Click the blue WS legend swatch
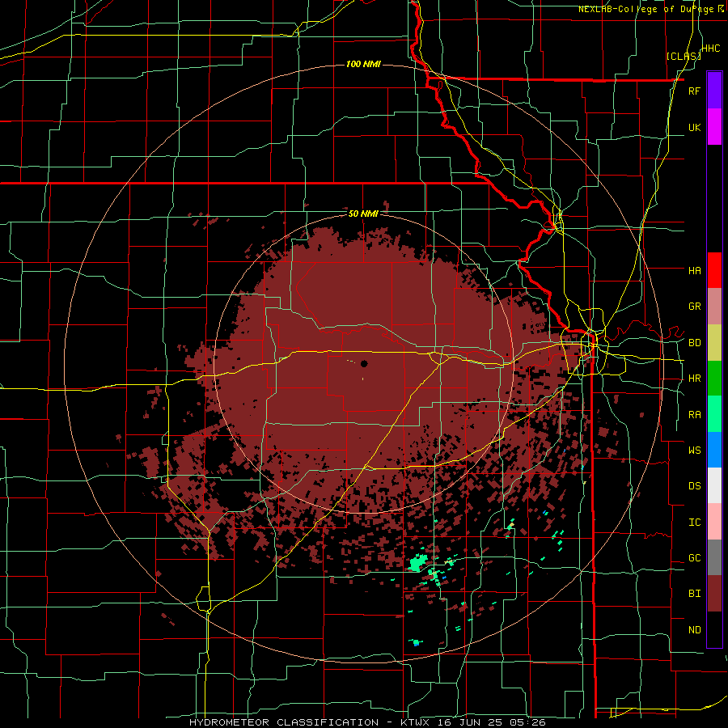The height and width of the screenshot is (728, 728). pyautogui.click(x=714, y=450)
